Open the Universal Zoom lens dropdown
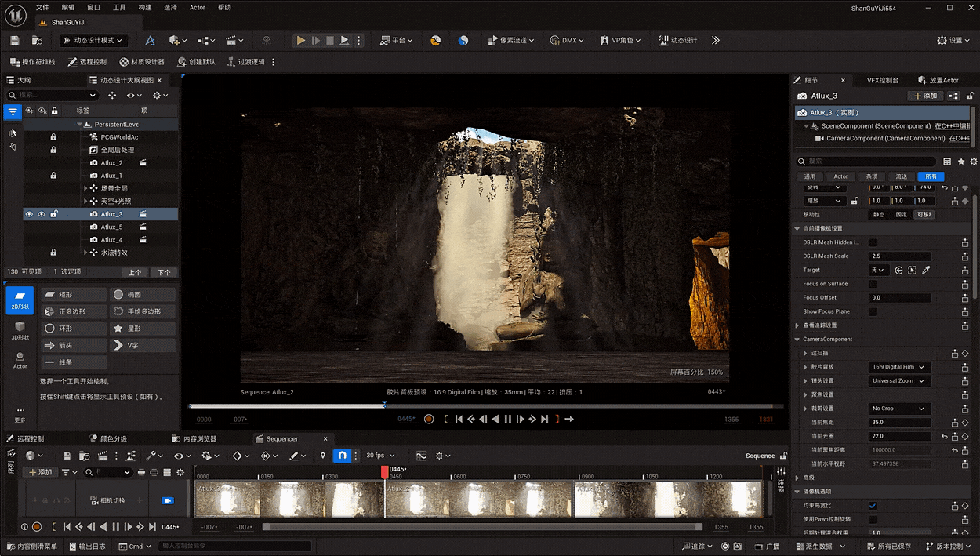The image size is (980, 556). point(899,381)
